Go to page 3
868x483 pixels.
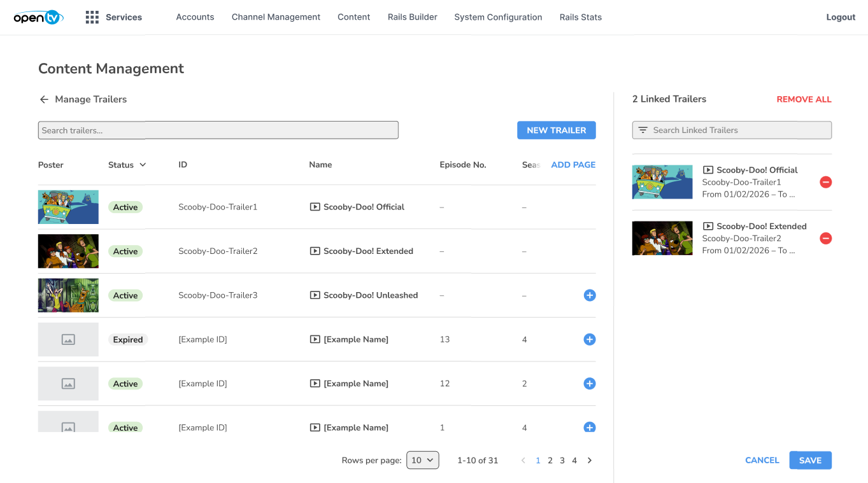pos(562,460)
